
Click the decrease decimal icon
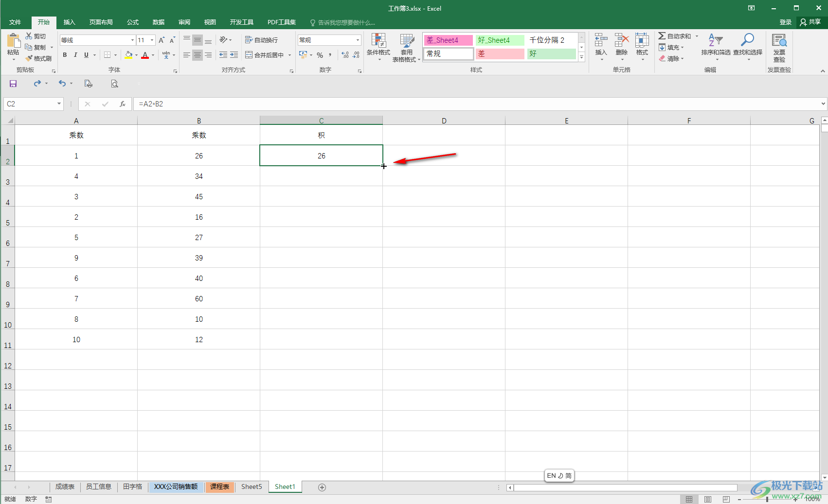click(356, 55)
